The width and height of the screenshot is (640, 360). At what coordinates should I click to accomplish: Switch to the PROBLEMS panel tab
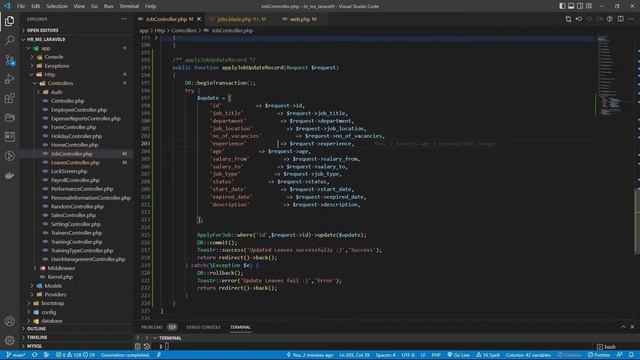coord(159,327)
